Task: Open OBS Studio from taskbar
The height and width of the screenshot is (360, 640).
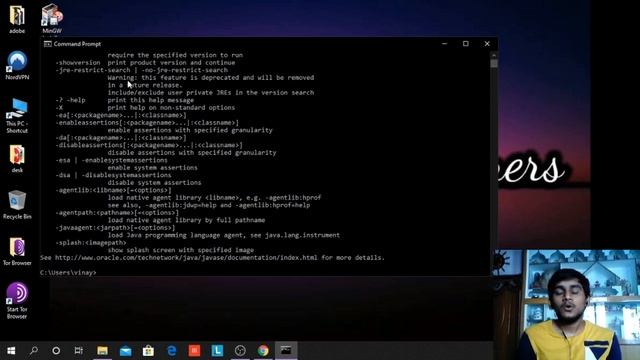Action: [x=240, y=351]
